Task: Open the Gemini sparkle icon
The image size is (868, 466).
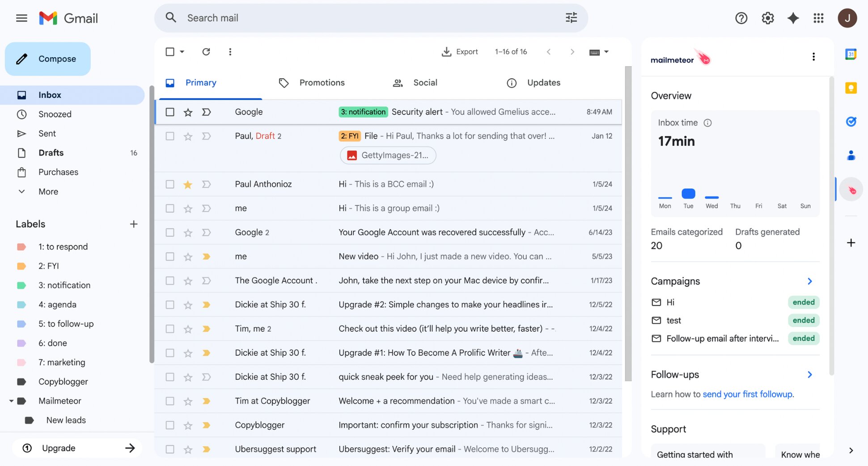Action: click(x=793, y=18)
